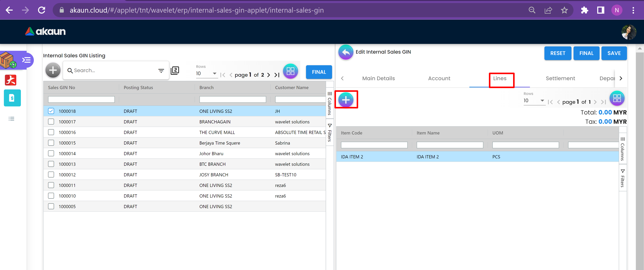Click the list icon in the left sidebar

tap(11, 119)
